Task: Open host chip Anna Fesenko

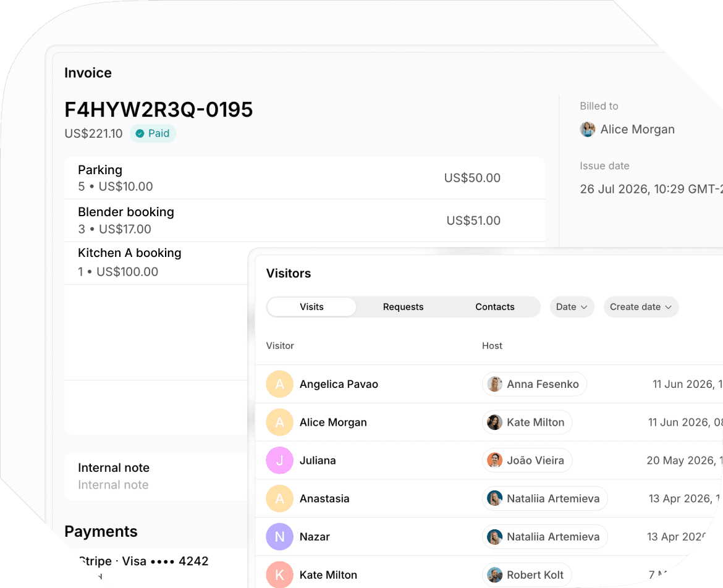Action: (x=535, y=384)
